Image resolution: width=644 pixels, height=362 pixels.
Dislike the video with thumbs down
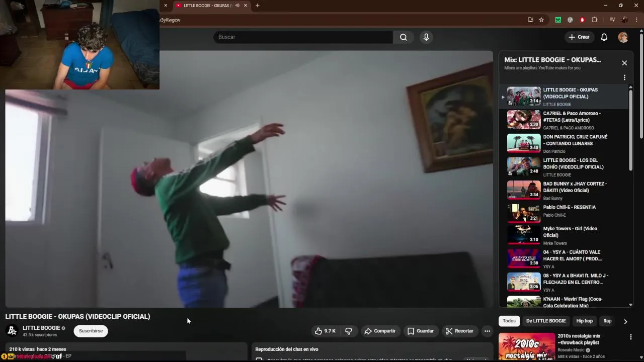348,331
